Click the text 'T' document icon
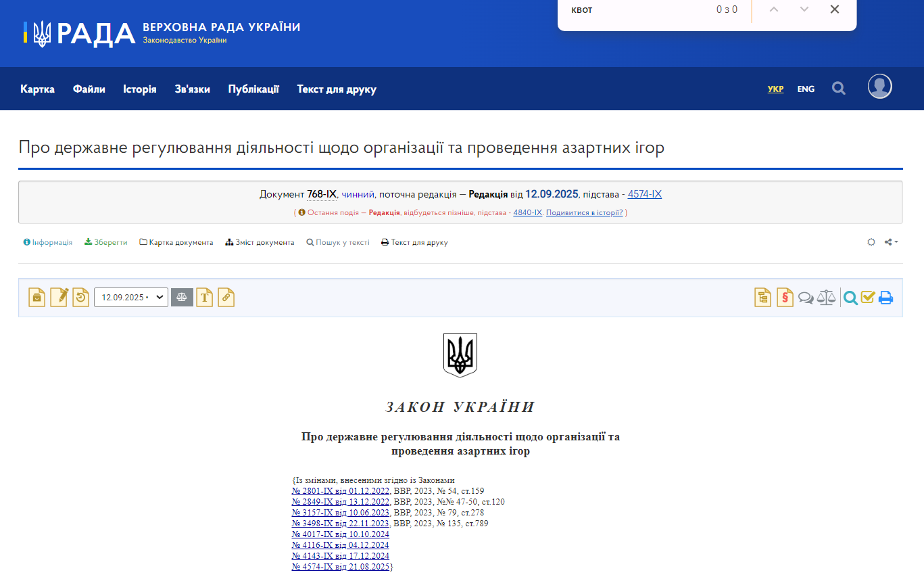This screenshot has height=577, width=924. (x=205, y=298)
